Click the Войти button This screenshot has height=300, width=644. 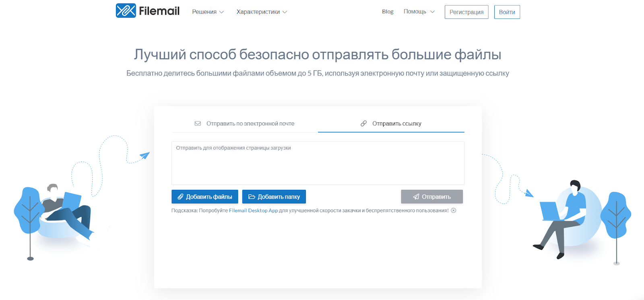507,12
